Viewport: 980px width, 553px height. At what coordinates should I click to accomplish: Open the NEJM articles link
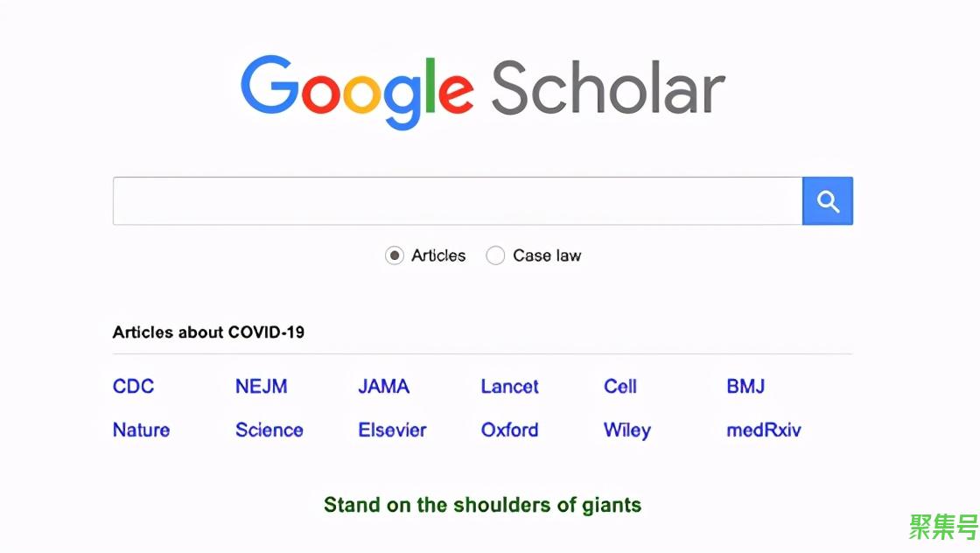tap(262, 386)
